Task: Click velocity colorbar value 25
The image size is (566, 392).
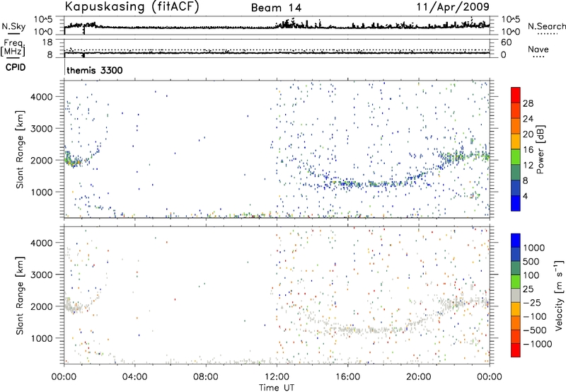Action: pos(528,289)
